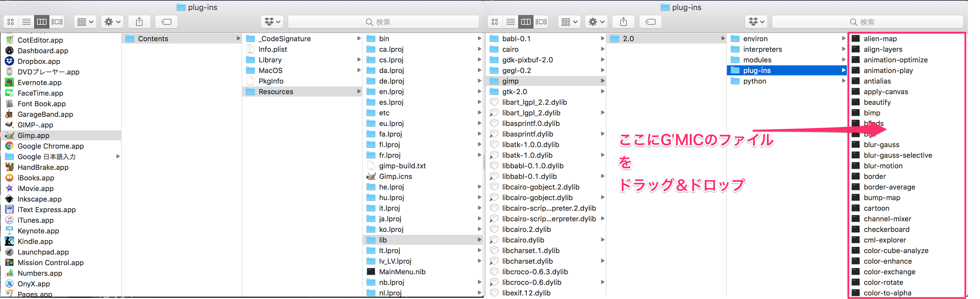Screen dimensions: 980x299
Task: Click share button in left window
Action: click(x=139, y=22)
